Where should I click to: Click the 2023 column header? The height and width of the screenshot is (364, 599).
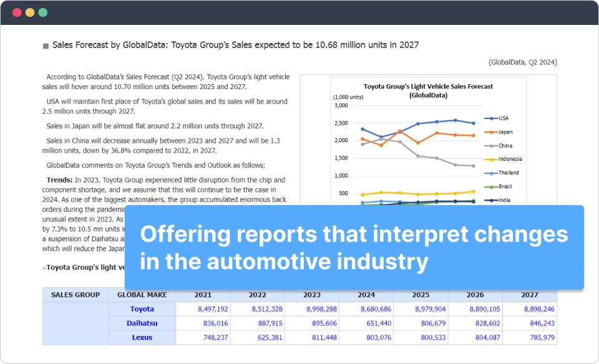coord(312,295)
